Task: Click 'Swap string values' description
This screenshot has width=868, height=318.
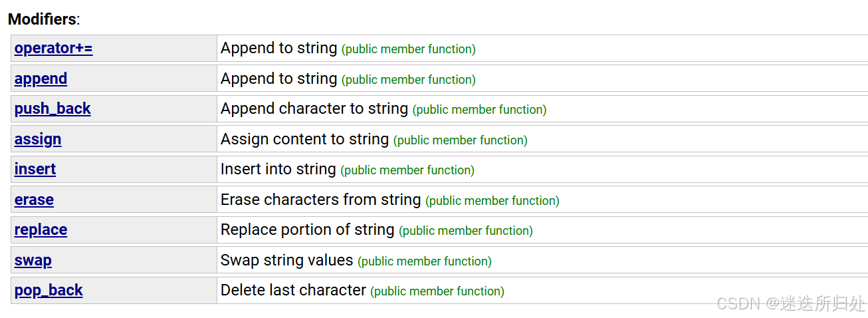Action: (x=286, y=260)
